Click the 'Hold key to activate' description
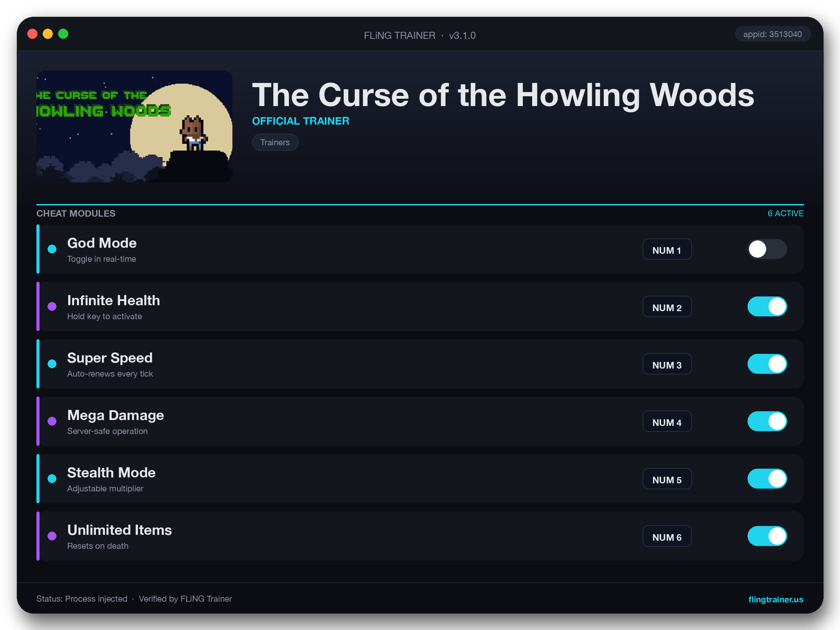Image resolution: width=840 pixels, height=630 pixels. point(104,316)
